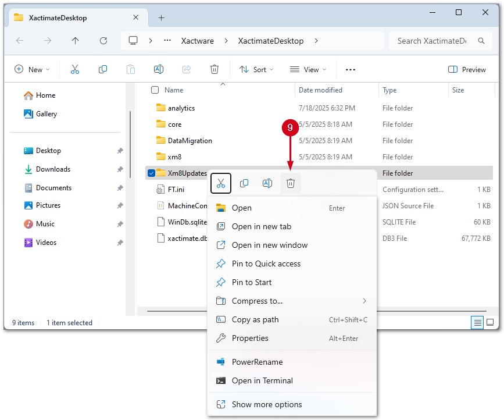Choose Open in Terminal
This screenshot has height=420, width=504.
[x=292, y=381]
